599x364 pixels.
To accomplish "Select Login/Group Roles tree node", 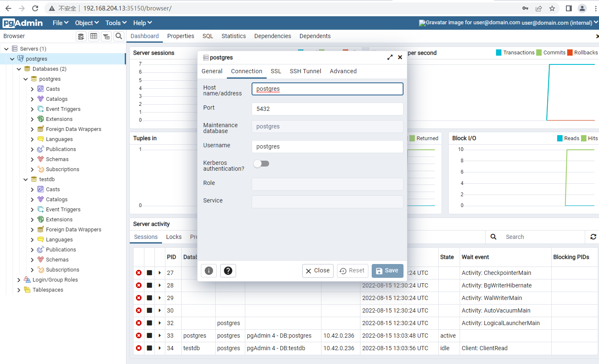I will click(55, 280).
